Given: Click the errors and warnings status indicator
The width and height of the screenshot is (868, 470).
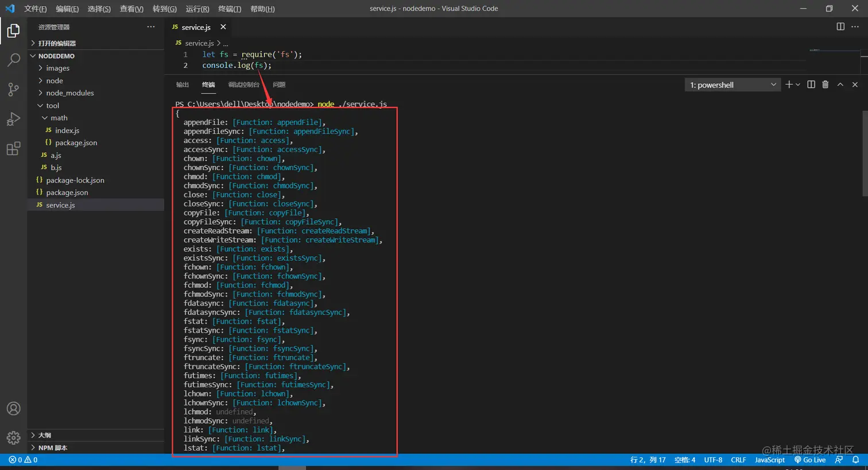Looking at the screenshot, I should (x=23, y=460).
